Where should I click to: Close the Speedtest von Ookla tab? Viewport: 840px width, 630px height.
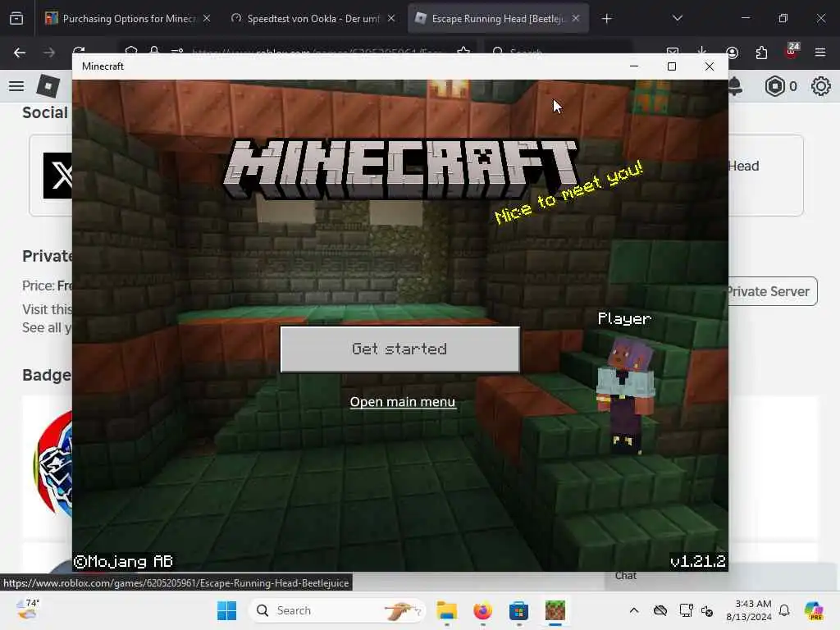click(x=391, y=19)
